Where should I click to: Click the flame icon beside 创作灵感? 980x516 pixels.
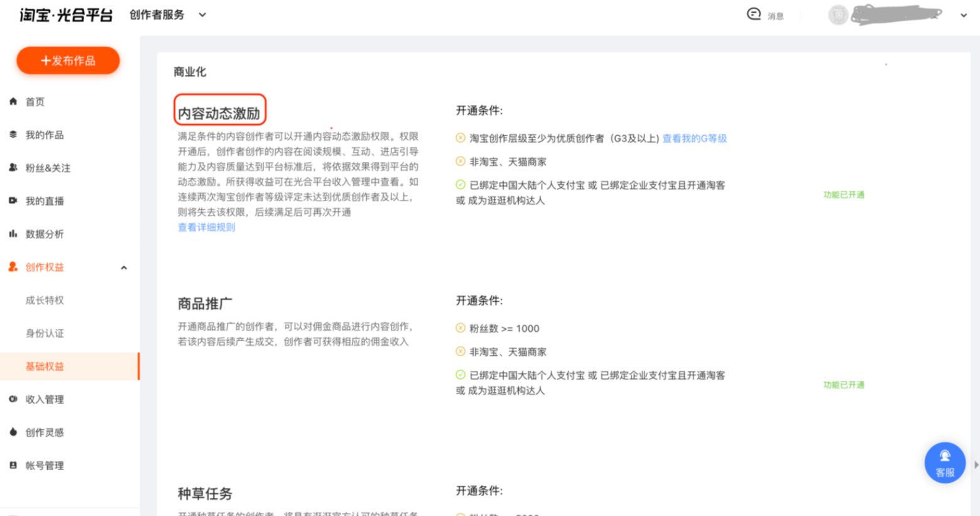[13, 432]
